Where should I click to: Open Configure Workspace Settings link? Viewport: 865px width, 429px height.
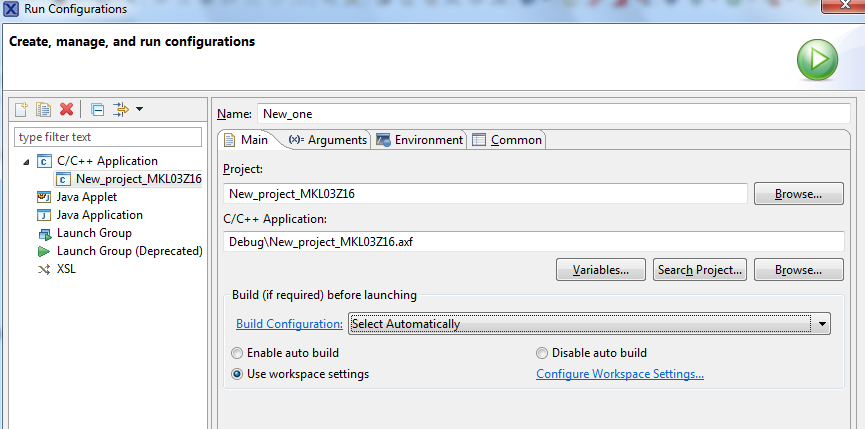click(620, 374)
